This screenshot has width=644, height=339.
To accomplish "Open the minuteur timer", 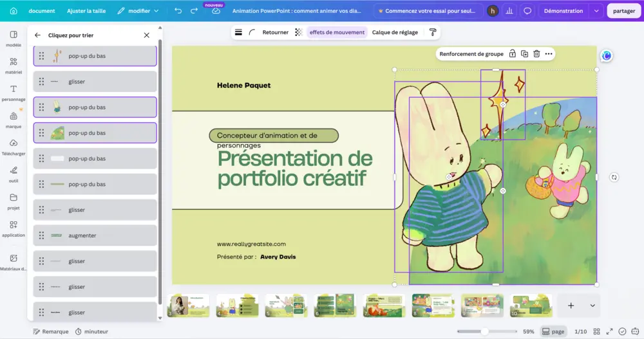I will 91,332.
